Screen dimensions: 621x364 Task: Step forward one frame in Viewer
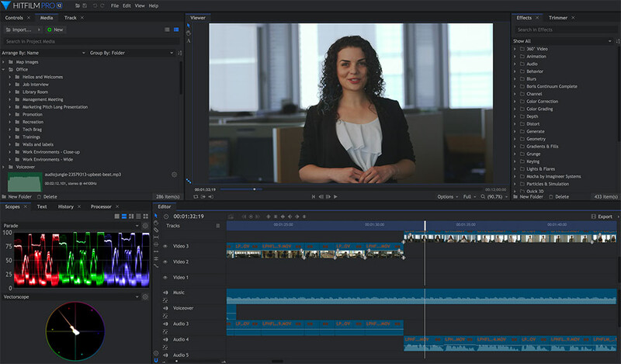click(328, 196)
